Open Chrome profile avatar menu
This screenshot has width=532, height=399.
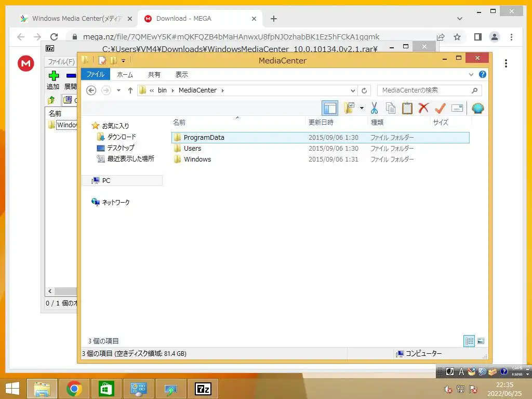[x=495, y=37]
